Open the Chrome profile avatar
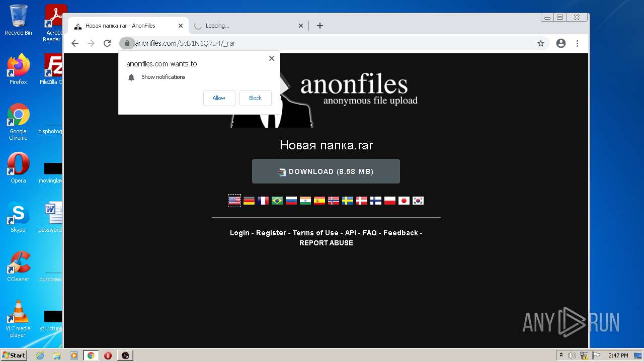Viewport: 644px width, 362px height. point(561,43)
